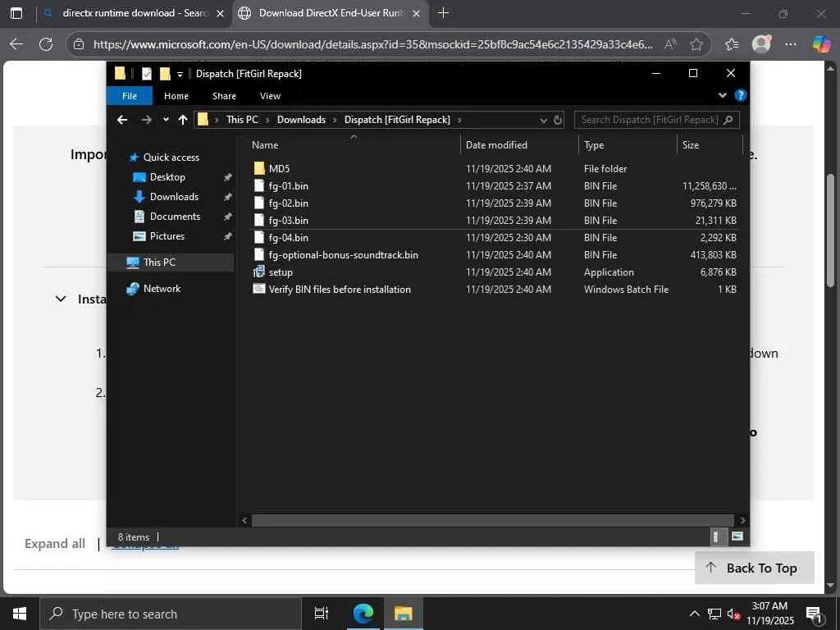This screenshot has width=840, height=630.
Task: Switch to Large icons view layout icon
Action: [x=737, y=536]
